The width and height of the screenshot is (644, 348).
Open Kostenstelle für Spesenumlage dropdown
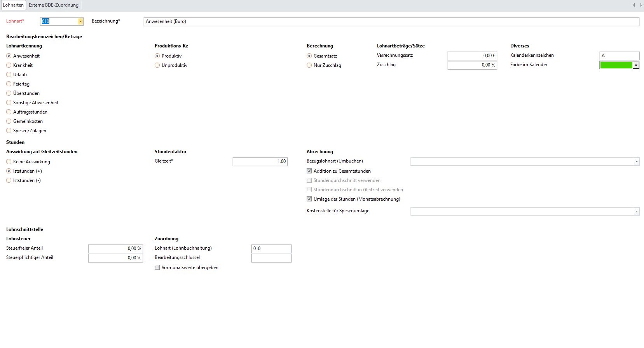tap(636, 212)
